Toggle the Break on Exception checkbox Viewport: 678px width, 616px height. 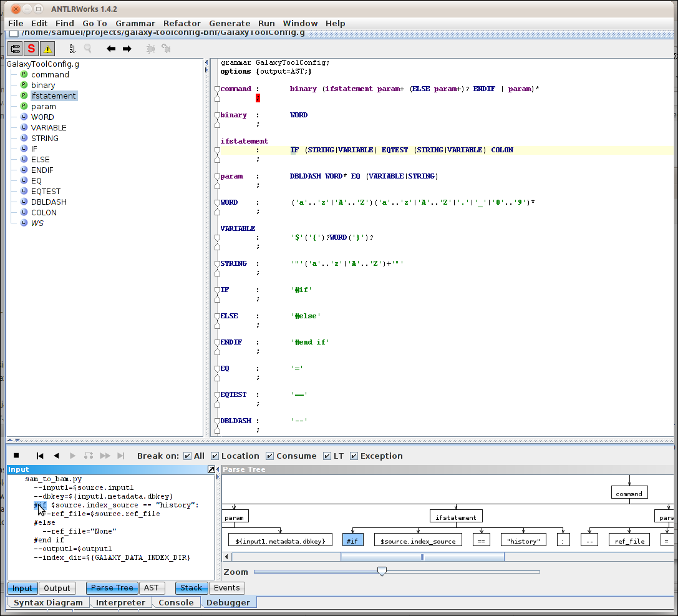click(354, 456)
